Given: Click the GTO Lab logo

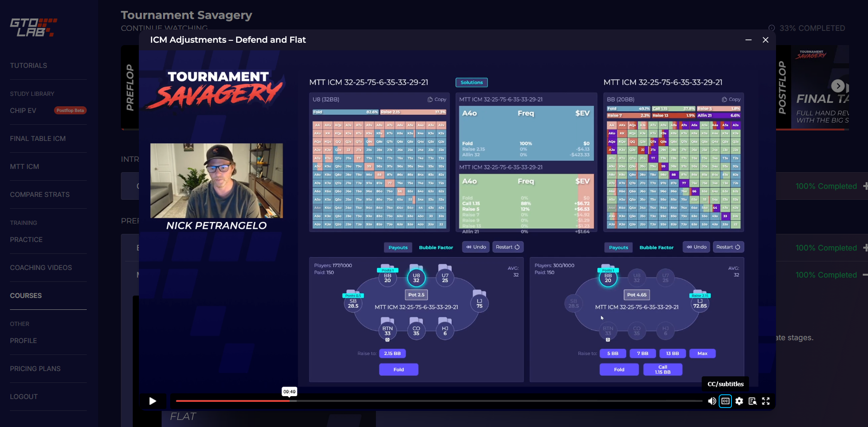Looking at the screenshot, I should (x=33, y=27).
